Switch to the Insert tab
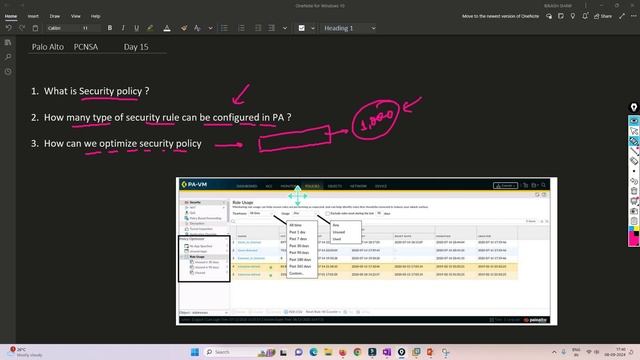 pyautogui.click(x=33, y=16)
